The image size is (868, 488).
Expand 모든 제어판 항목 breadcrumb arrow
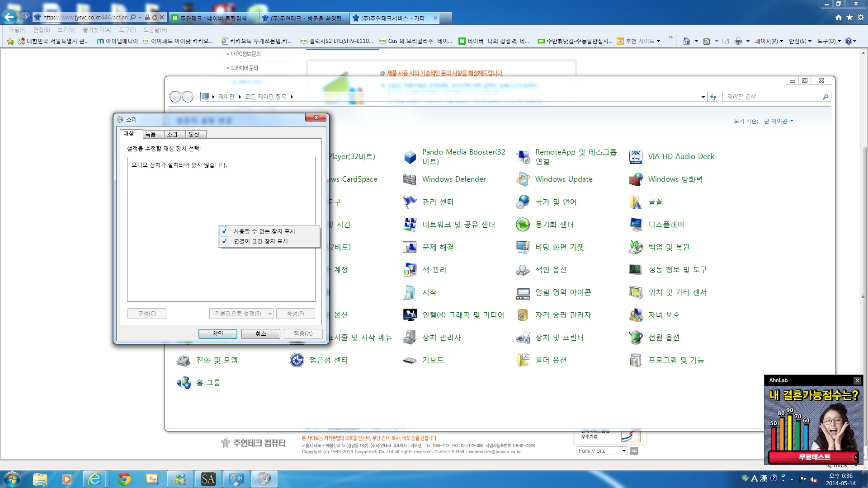(292, 97)
